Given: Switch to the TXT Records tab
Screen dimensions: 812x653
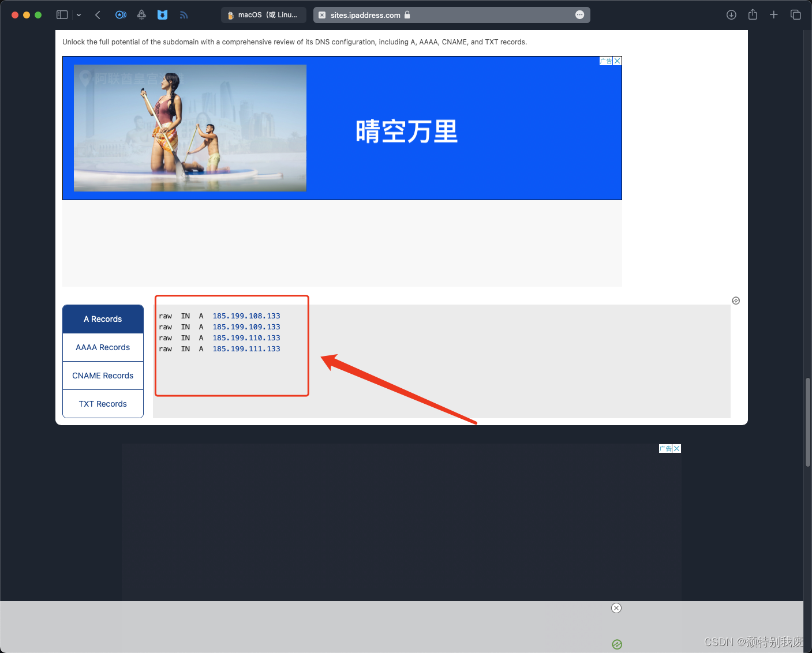Looking at the screenshot, I should point(103,403).
